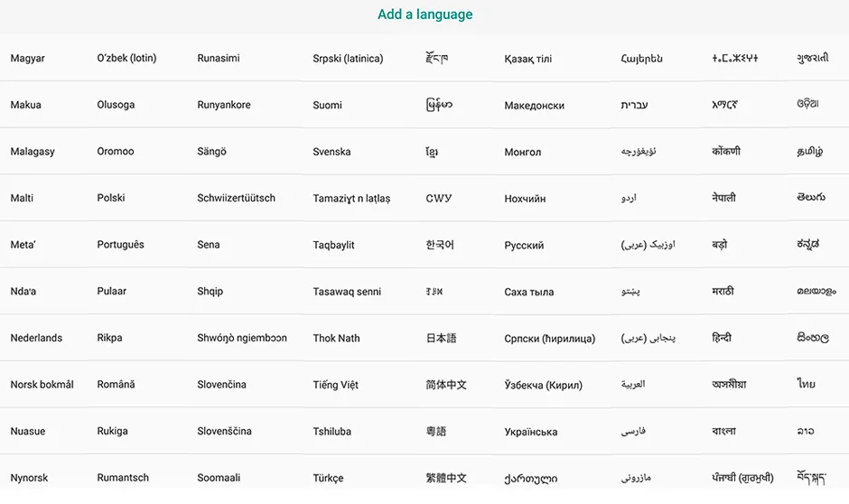Click the Norsk bokmål entry
The image size is (849, 504).
point(42,385)
